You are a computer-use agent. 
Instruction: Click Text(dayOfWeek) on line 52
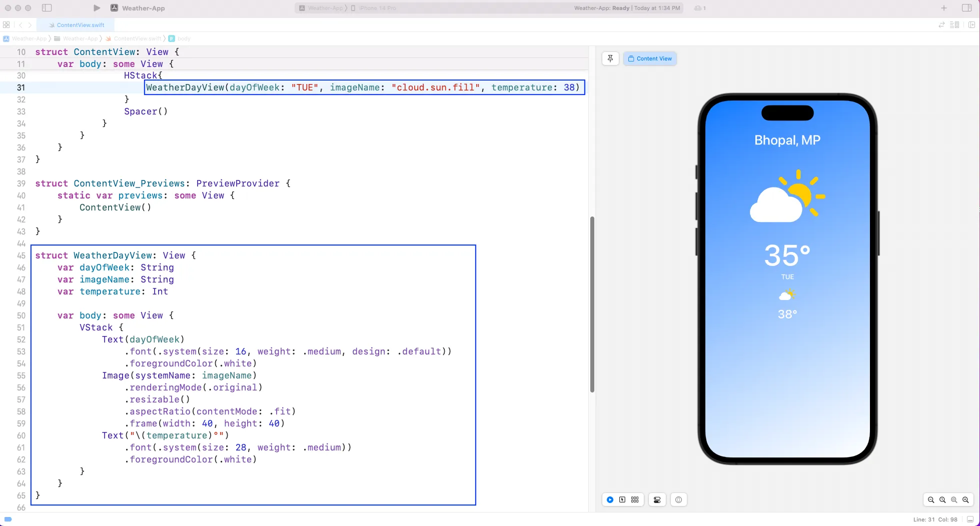point(143,339)
